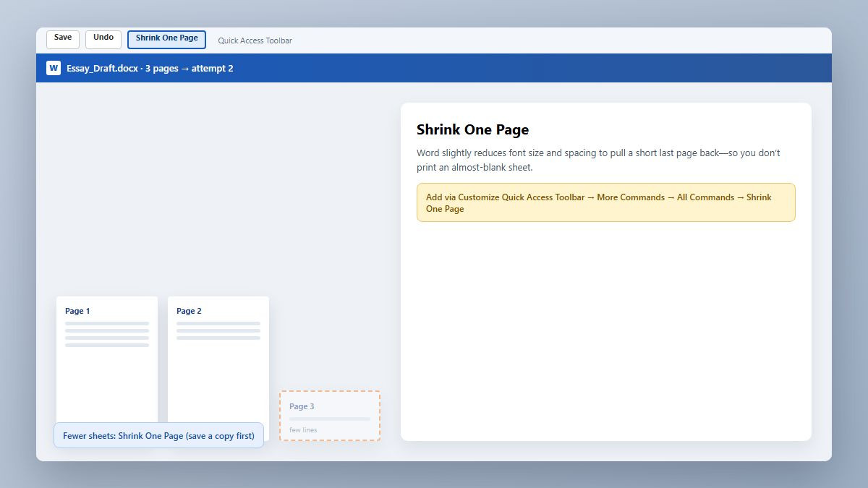Click the 'Word slightly reduces font size' description
The image size is (868, 488).
click(599, 160)
